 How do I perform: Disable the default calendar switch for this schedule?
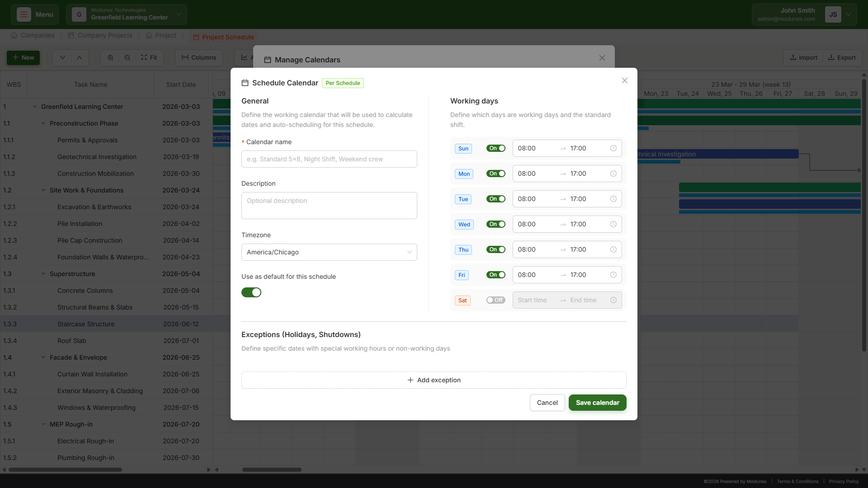pyautogui.click(x=251, y=292)
